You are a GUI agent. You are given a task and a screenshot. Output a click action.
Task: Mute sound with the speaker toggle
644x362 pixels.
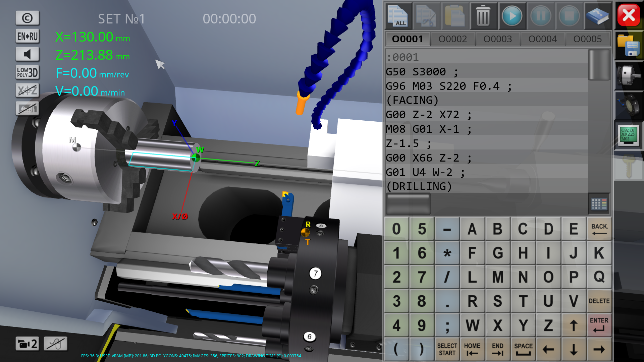pos(28,54)
